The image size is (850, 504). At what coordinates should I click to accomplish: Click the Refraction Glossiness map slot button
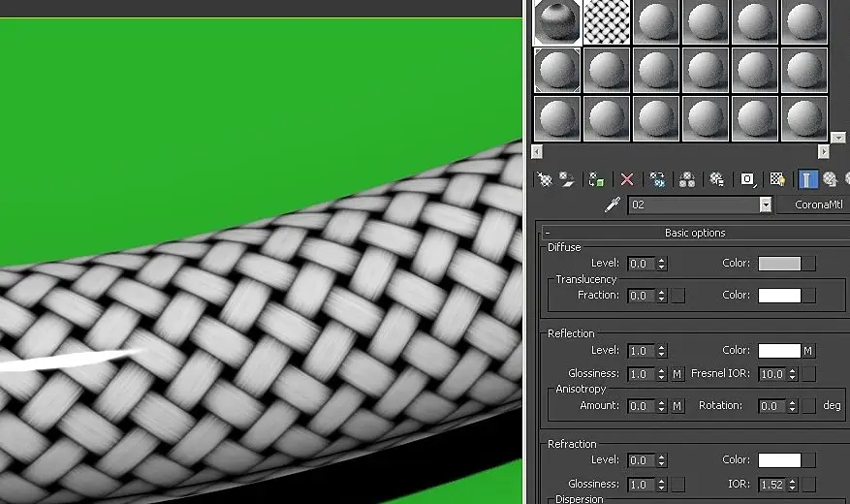pyautogui.click(x=677, y=485)
